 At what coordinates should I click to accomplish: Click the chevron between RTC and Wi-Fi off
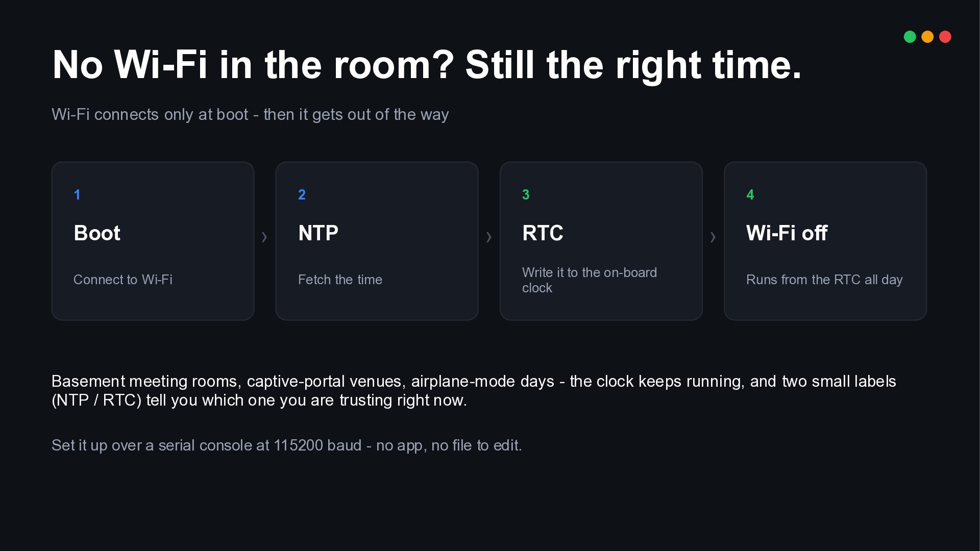(713, 237)
